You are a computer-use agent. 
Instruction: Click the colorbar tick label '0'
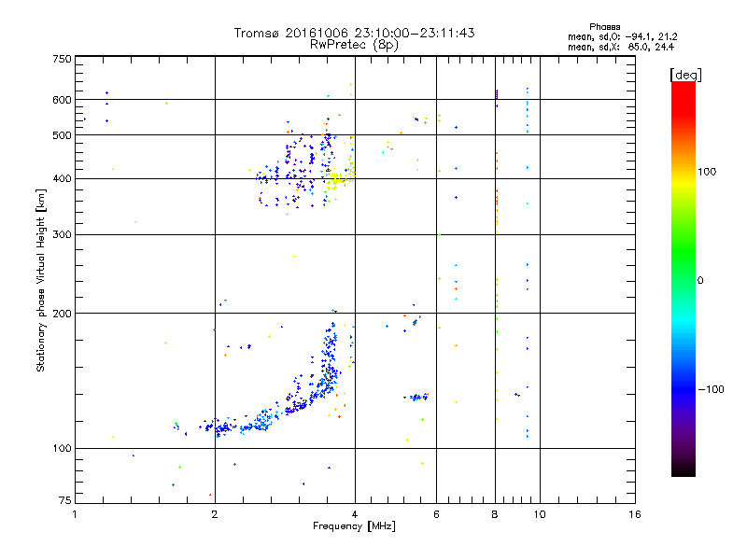700,281
